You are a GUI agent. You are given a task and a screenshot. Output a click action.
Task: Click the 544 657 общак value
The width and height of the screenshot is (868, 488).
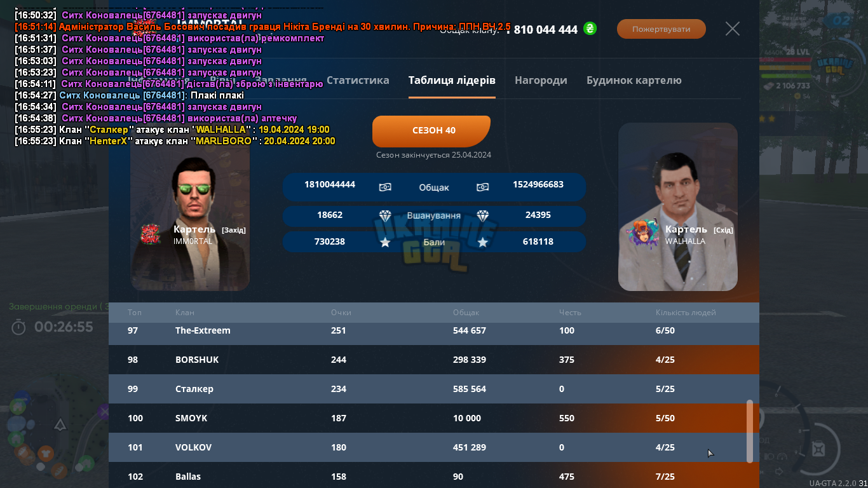click(469, 330)
